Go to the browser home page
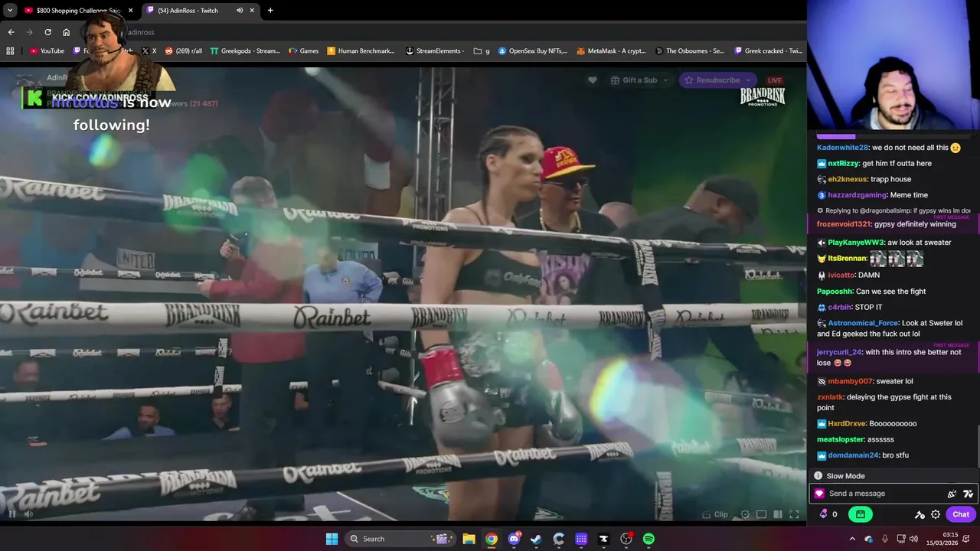Viewport: 980px width, 551px height. [66, 32]
